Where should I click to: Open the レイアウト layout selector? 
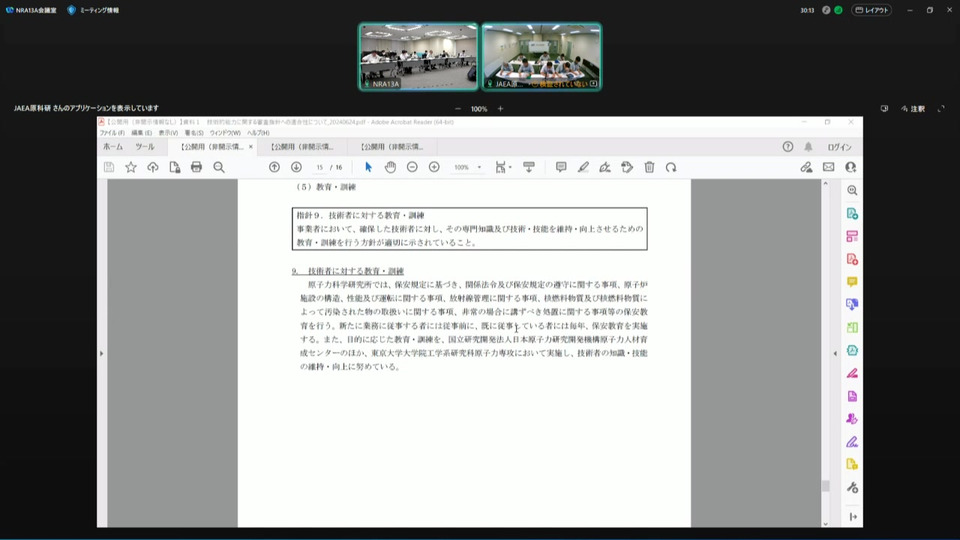tap(872, 10)
